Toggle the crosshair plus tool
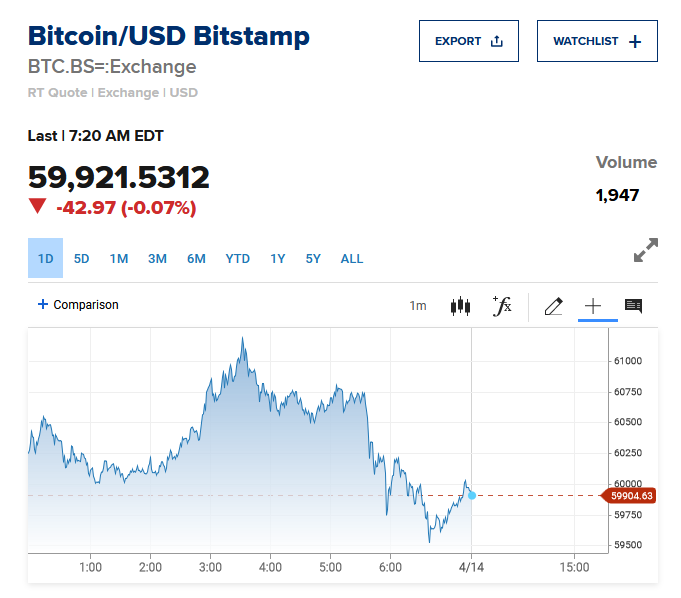681x598 pixels. [593, 306]
